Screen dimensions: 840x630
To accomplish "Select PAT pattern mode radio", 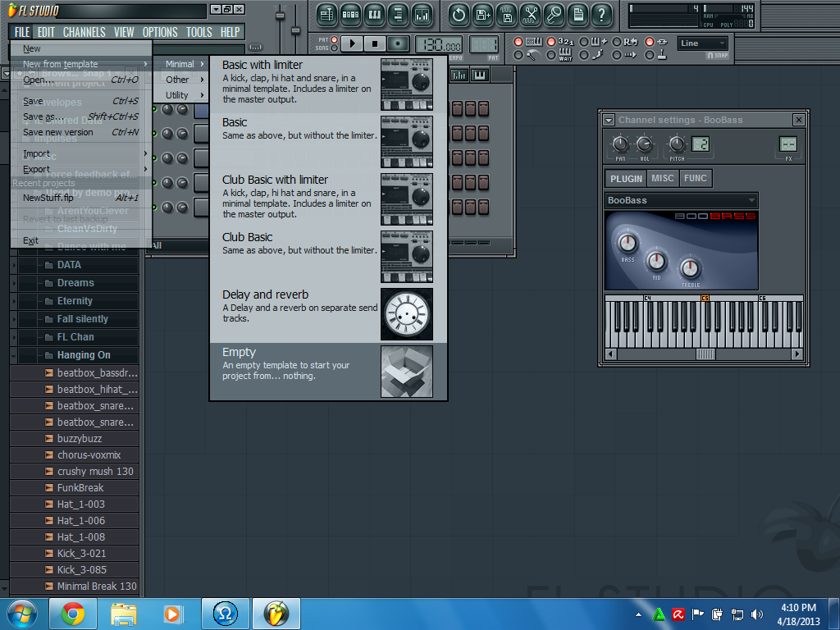I will point(335,39).
